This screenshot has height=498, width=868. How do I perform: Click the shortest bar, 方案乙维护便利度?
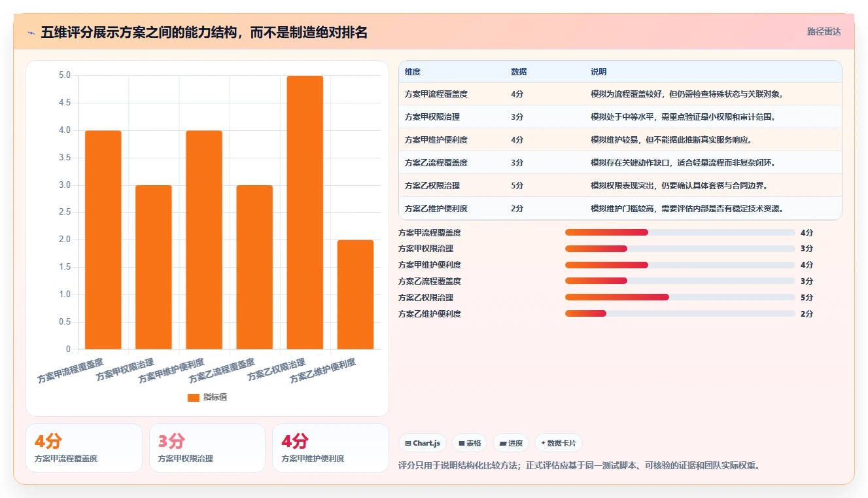(355, 294)
